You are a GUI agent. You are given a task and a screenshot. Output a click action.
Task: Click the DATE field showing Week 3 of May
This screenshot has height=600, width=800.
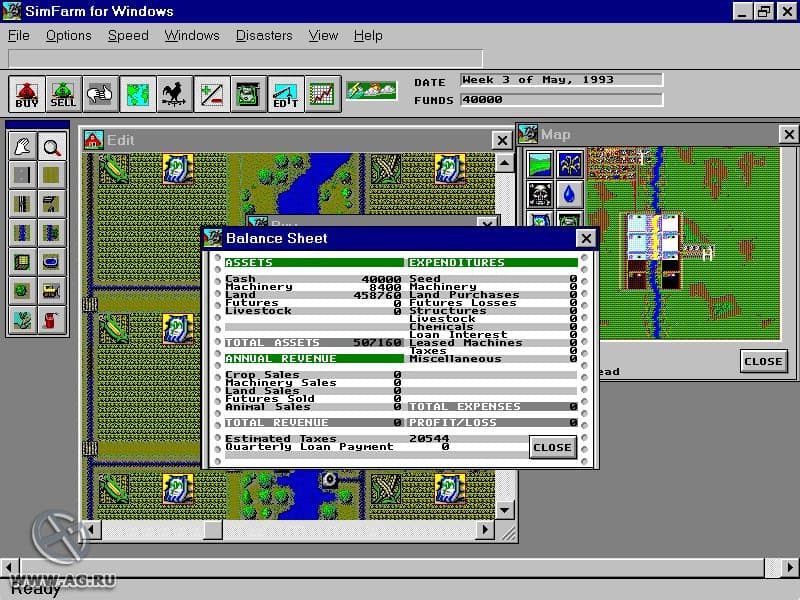coord(562,80)
